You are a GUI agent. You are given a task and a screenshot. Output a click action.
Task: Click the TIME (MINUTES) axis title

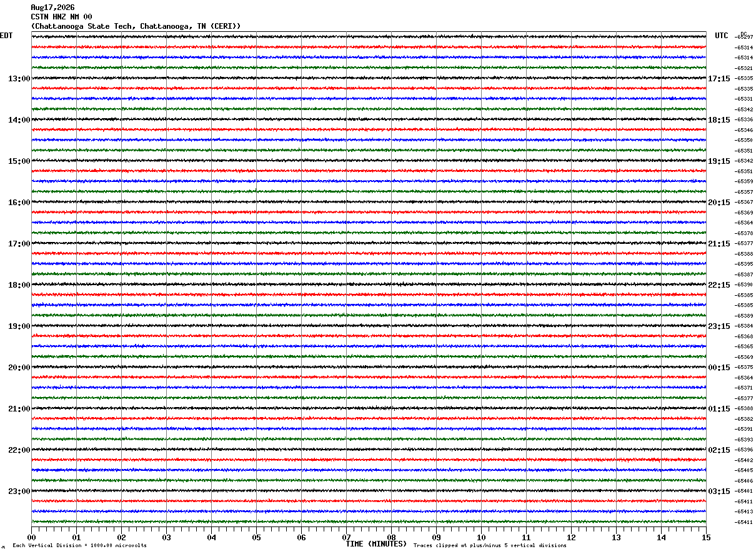[376, 544]
